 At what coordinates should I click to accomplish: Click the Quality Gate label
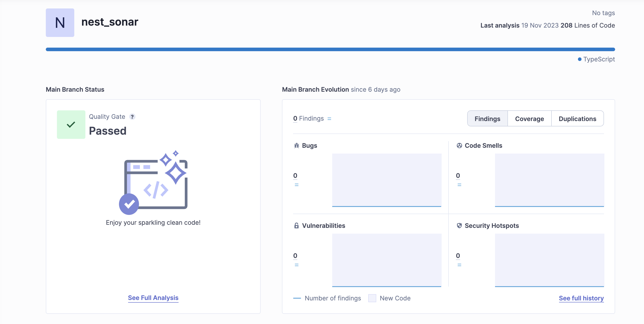[107, 117]
